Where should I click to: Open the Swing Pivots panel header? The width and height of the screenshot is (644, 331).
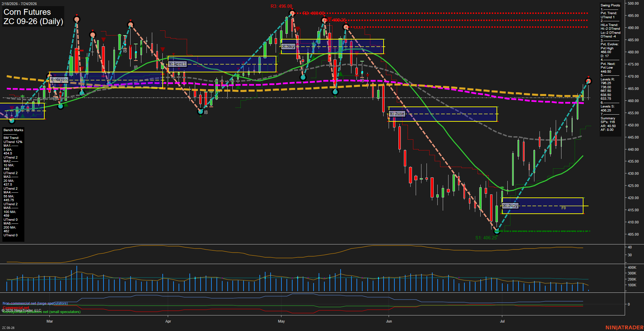pyautogui.click(x=610, y=5)
